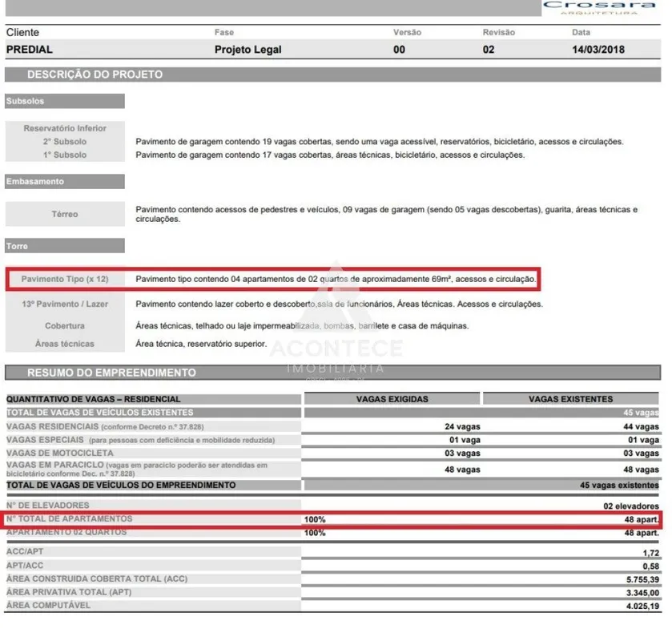Click the "N° TOTAL DE APARTAMENTOS" row label
This screenshot has height=641, width=672.
coord(69,518)
